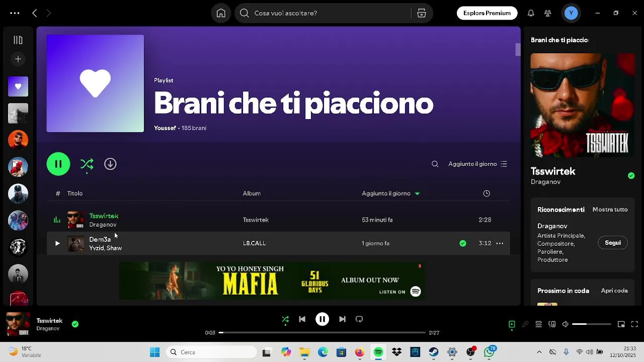Viewport: 644px width, 362px height.
Task: Pause playlist with big green button
Action: 58,164
